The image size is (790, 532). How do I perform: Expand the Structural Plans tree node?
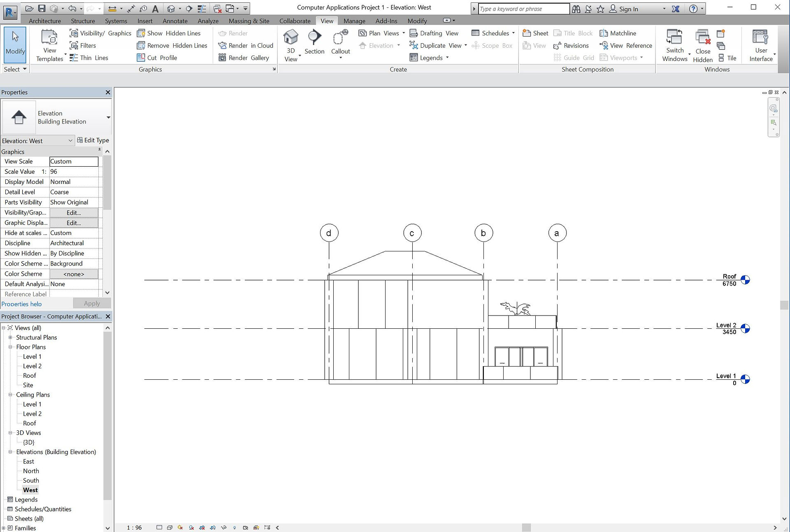(x=11, y=337)
